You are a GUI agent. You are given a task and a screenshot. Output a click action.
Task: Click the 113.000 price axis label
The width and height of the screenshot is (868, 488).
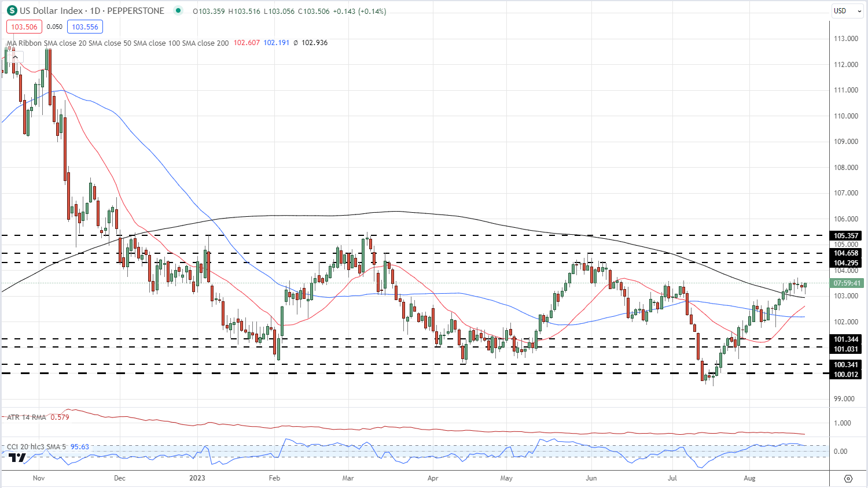tap(846, 39)
